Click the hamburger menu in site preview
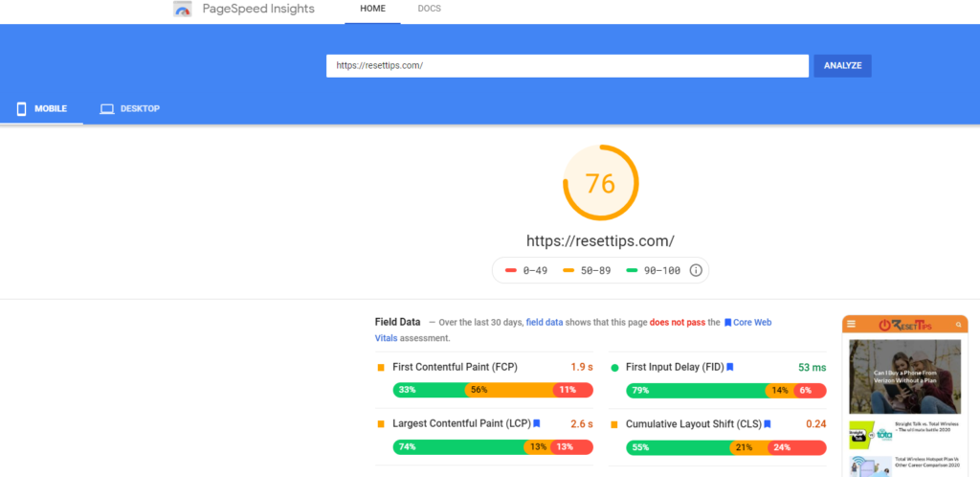 coord(851,324)
